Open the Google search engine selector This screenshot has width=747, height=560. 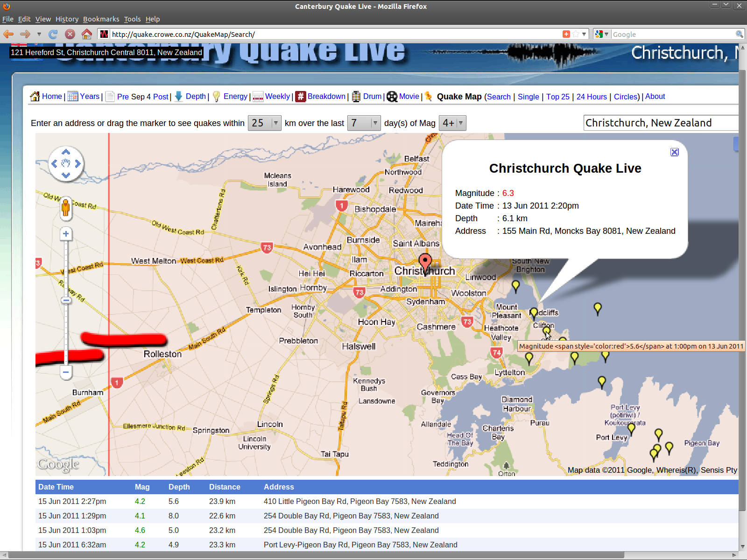pyautogui.click(x=601, y=34)
